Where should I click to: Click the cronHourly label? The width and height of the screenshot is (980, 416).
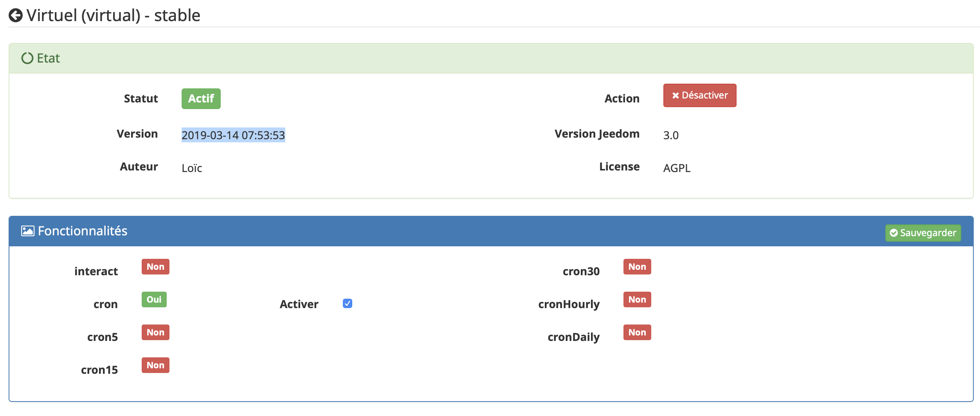pos(569,305)
